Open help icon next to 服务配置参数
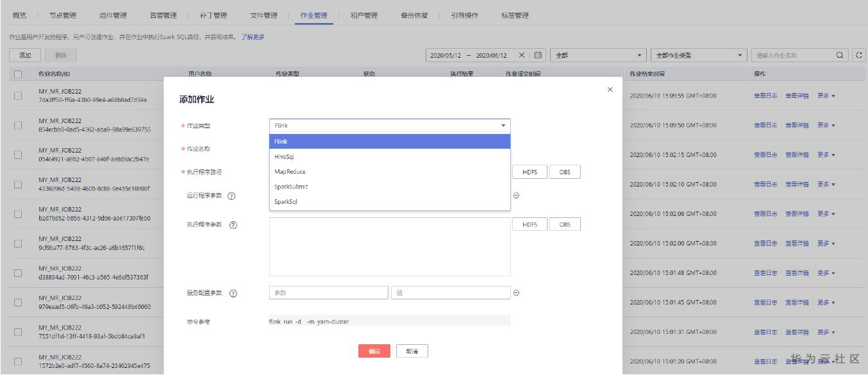Viewport: 868px width, 375px height. point(233,293)
